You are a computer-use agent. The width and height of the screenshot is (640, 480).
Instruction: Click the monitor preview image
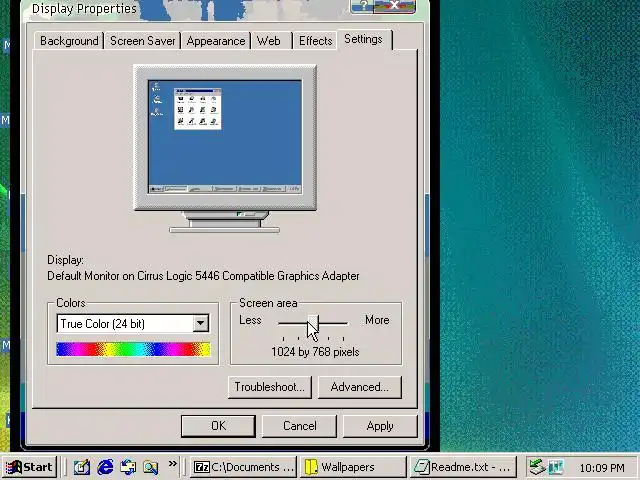click(225, 149)
